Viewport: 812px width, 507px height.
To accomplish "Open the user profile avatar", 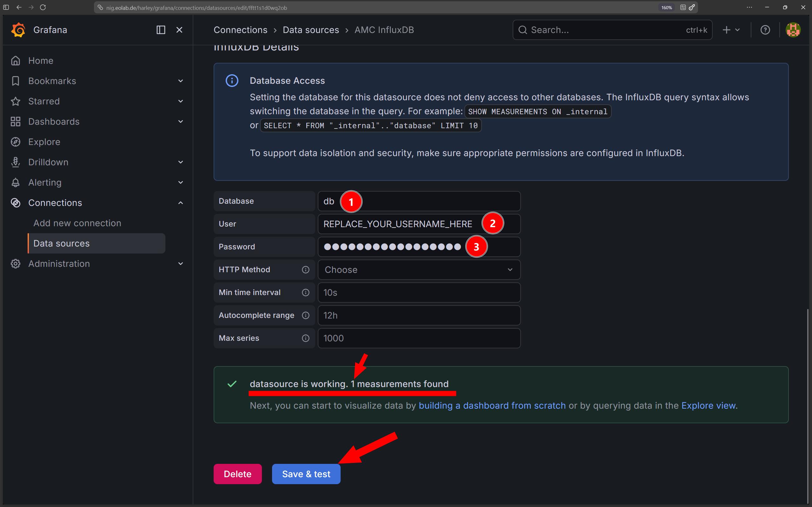I will tap(793, 30).
